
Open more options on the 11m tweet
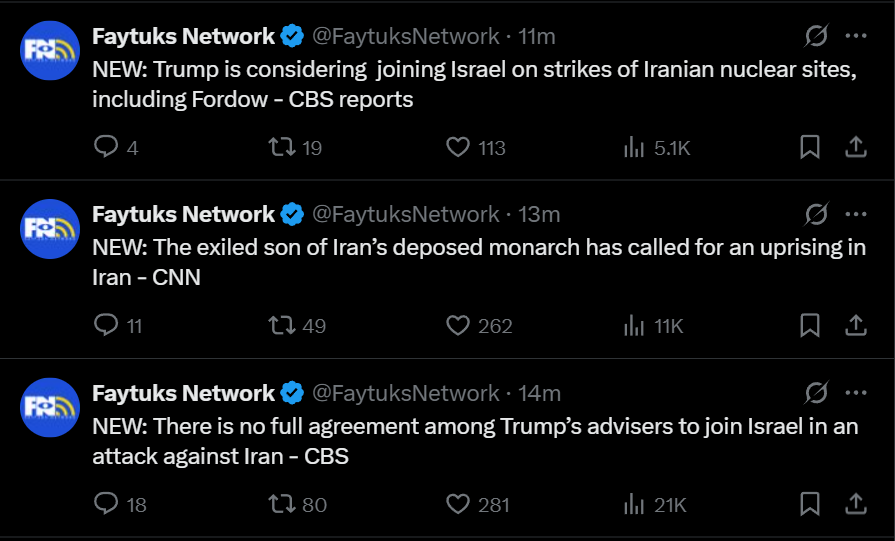pyautogui.click(x=856, y=36)
